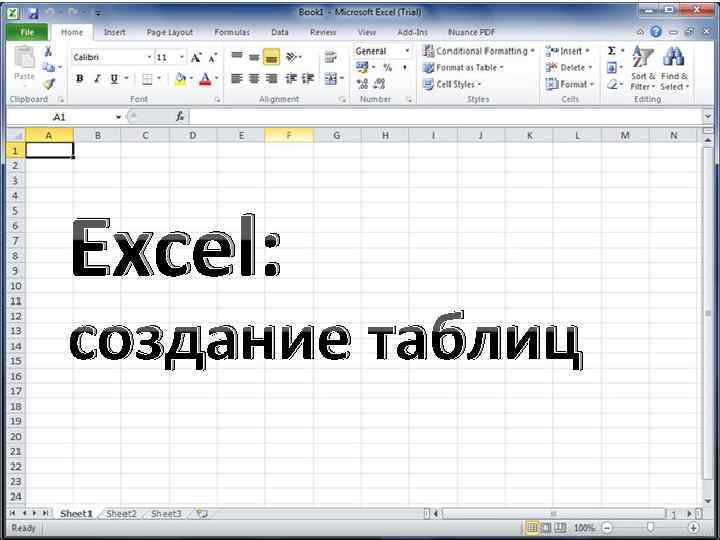Switch to the View tab
Viewport: 720px width, 540px height.
(366, 32)
